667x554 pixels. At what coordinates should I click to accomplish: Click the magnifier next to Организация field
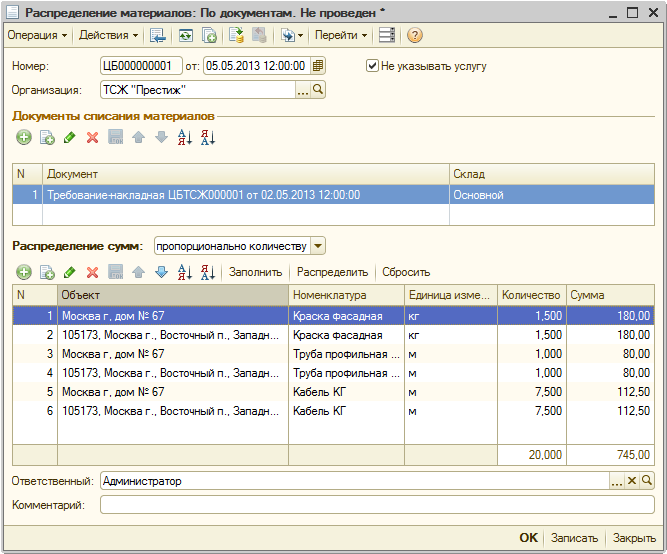tap(319, 90)
